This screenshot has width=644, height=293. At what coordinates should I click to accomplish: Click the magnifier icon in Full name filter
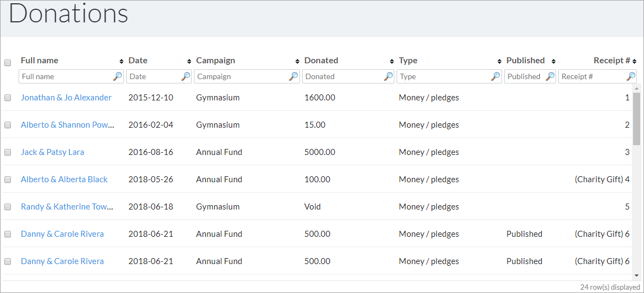pyautogui.click(x=117, y=76)
